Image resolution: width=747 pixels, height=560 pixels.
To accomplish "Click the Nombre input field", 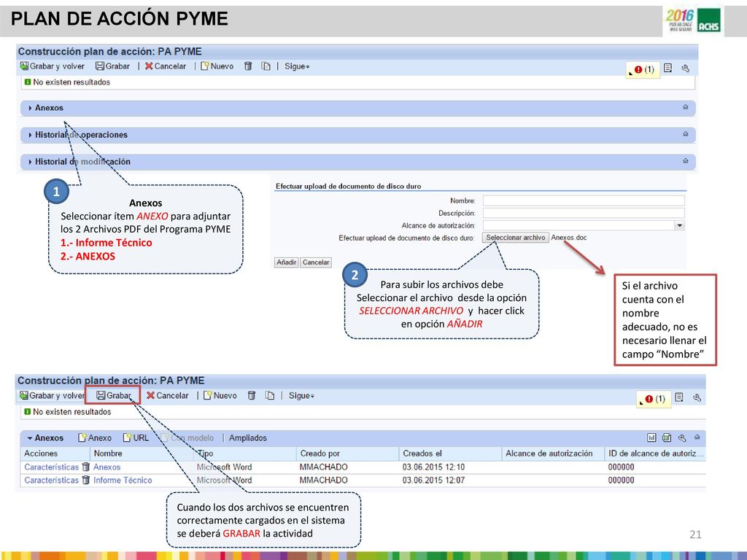I will click(584, 201).
